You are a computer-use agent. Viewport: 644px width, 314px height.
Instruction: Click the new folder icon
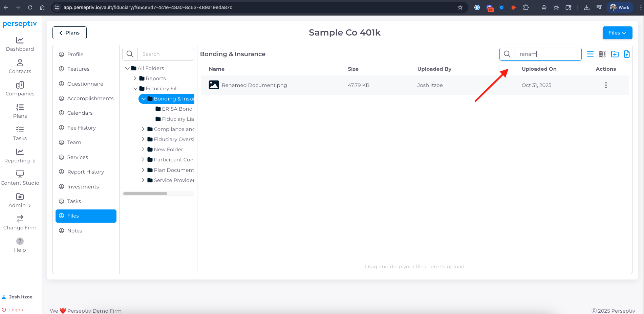pos(615,54)
